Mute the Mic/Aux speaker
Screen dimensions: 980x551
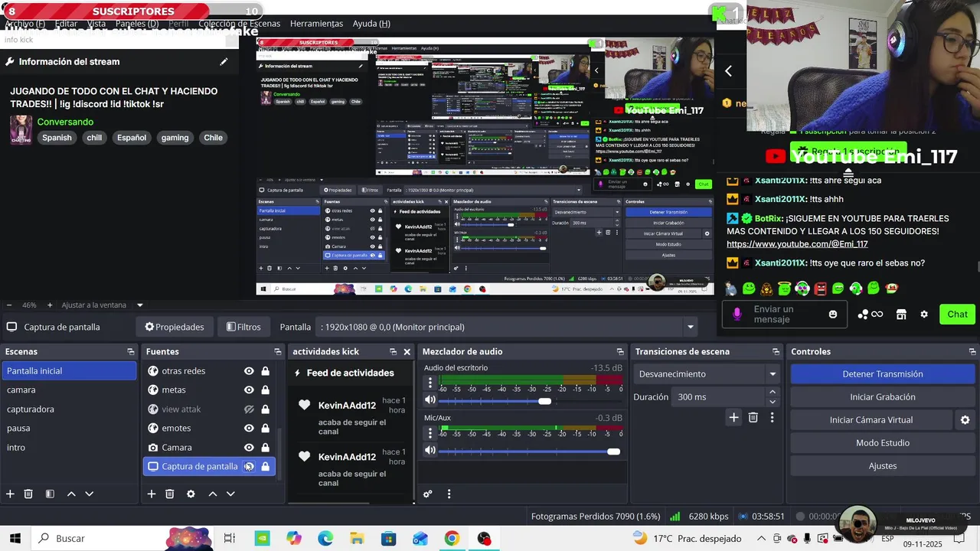coord(430,450)
